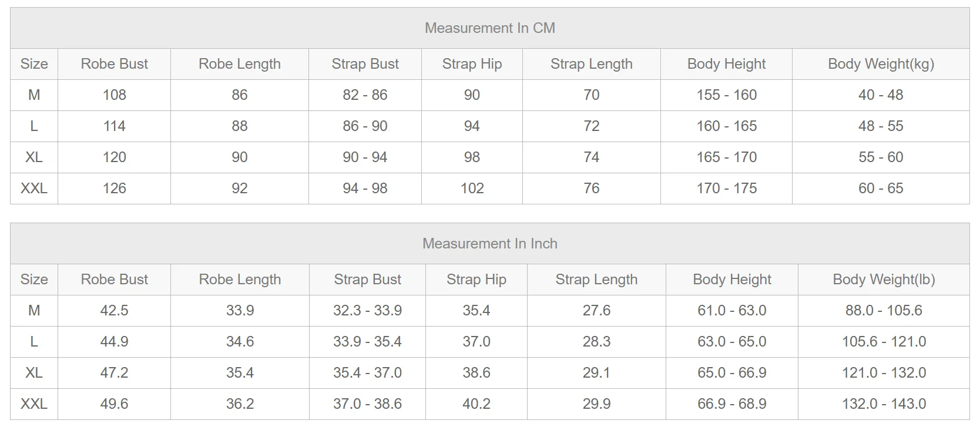Click the body weight cell "88.0 - 105.6"
This screenshot has width=980, height=427.
pyautogui.click(x=884, y=311)
